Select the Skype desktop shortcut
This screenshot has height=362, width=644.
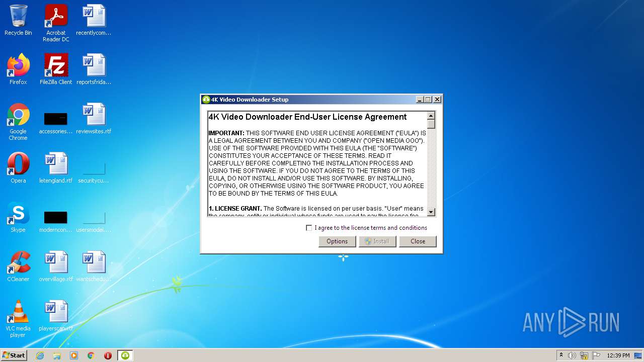(18, 217)
